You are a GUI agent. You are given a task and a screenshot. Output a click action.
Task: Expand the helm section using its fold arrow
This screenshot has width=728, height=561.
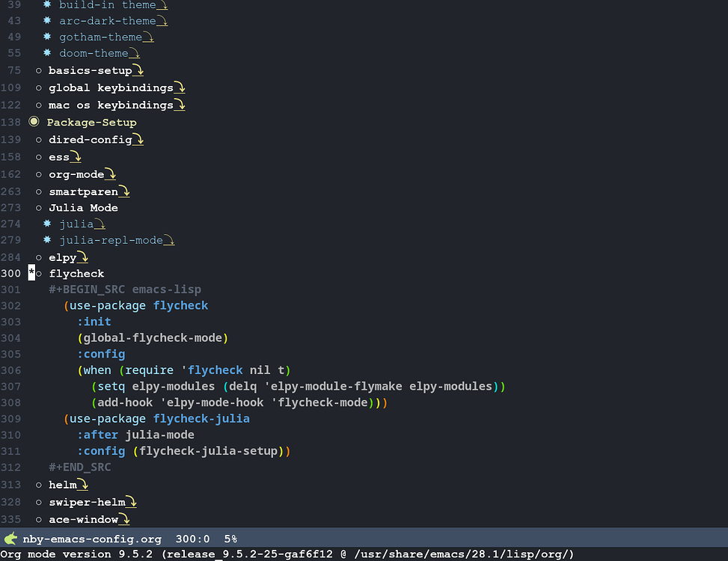pyautogui.click(x=83, y=485)
